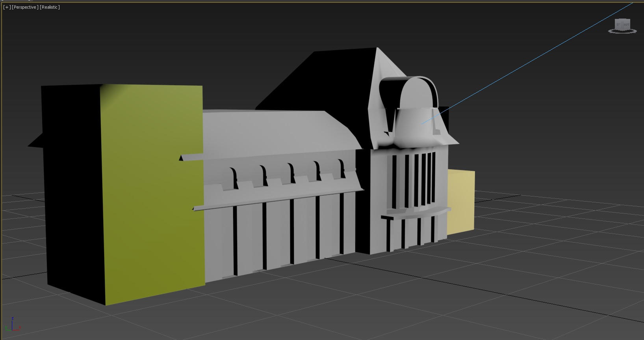Open the [+] viewport general menu

point(7,7)
